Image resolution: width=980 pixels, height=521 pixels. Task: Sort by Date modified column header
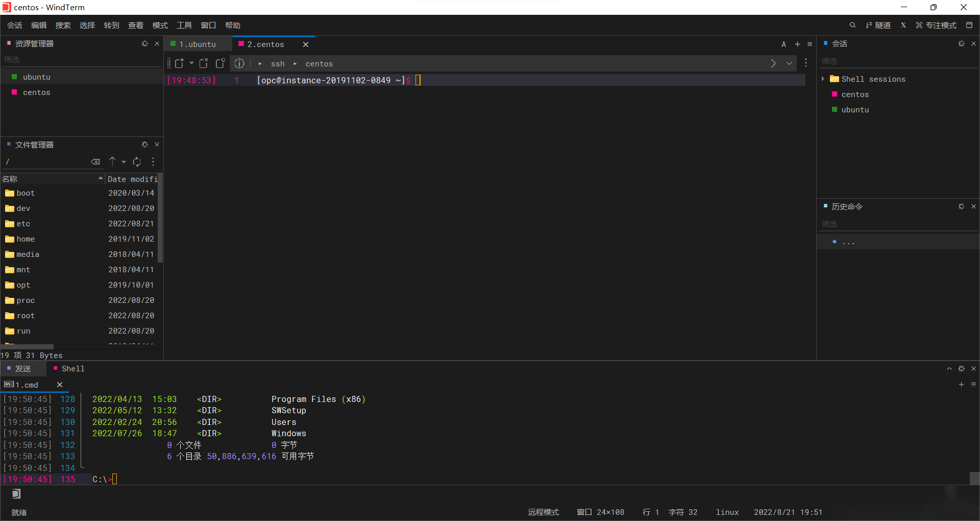tap(132, 179)
